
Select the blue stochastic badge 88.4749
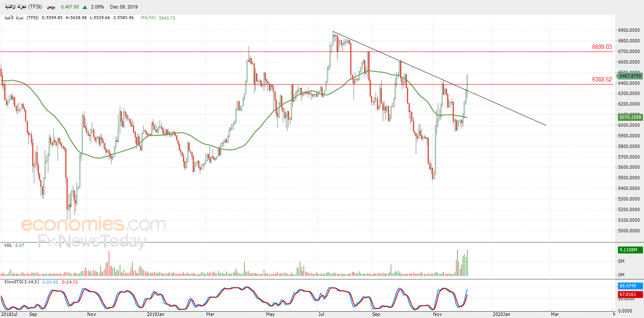point(630,286)
